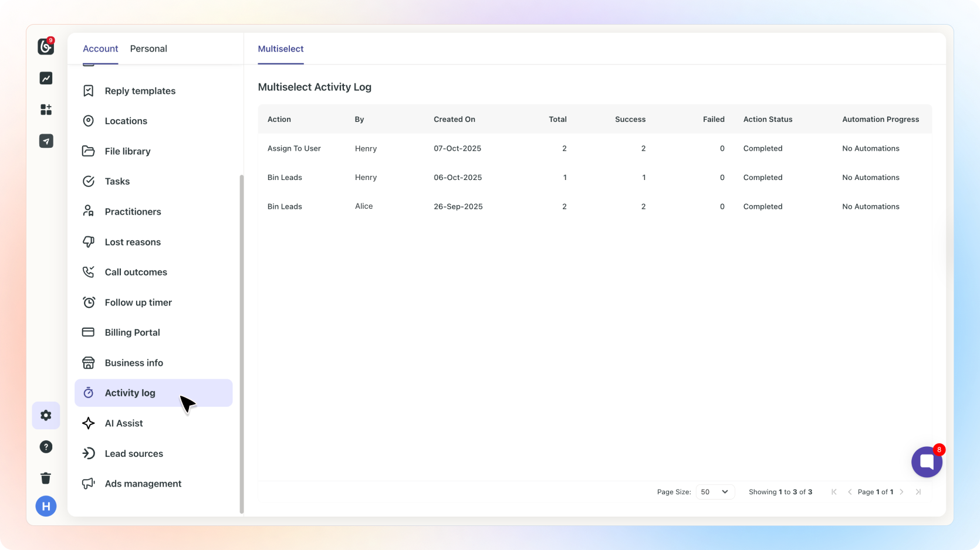The image size is (980, 550).
Task: Select Activity log label
Action: 130,393
